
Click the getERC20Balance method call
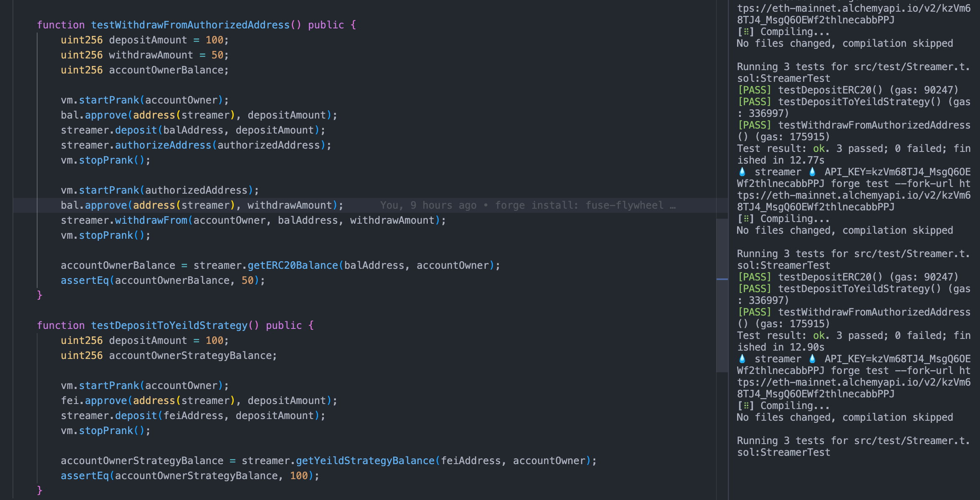293,265
